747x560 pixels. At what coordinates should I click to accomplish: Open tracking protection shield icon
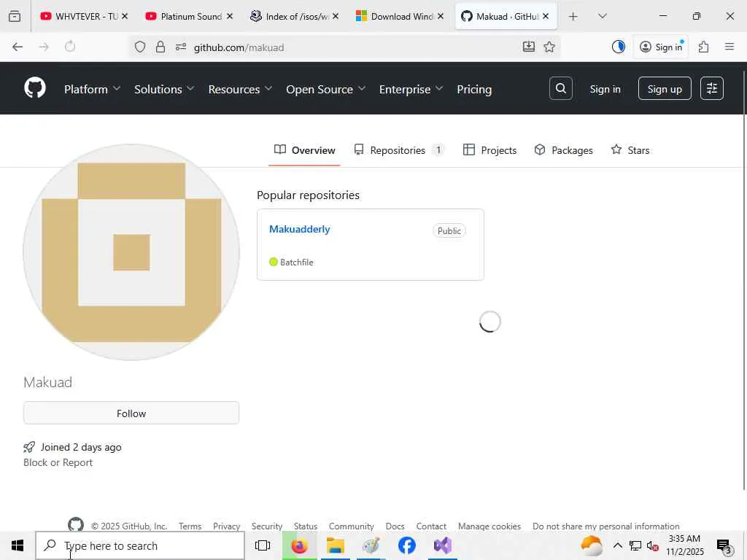pos(140,47)
